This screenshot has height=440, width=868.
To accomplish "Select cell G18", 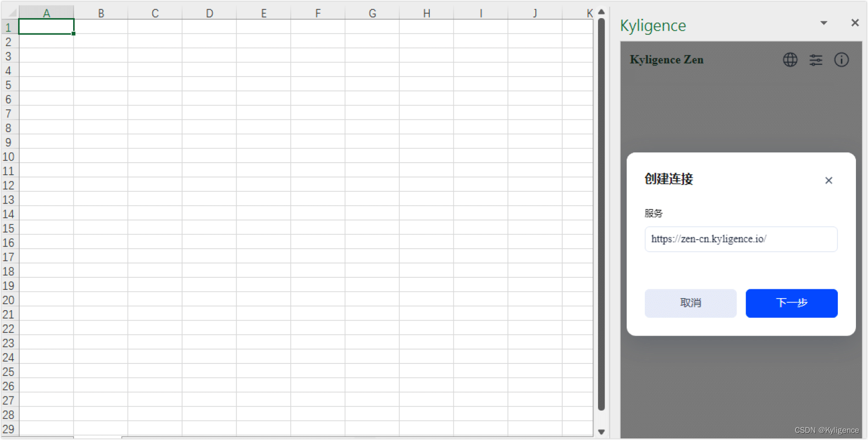I will point(372,271).
